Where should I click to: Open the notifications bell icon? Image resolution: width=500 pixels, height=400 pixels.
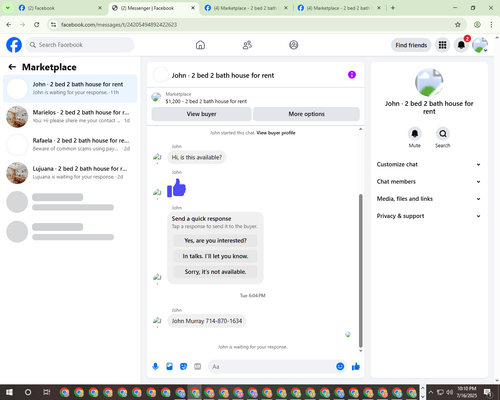(x=461, y=45)
